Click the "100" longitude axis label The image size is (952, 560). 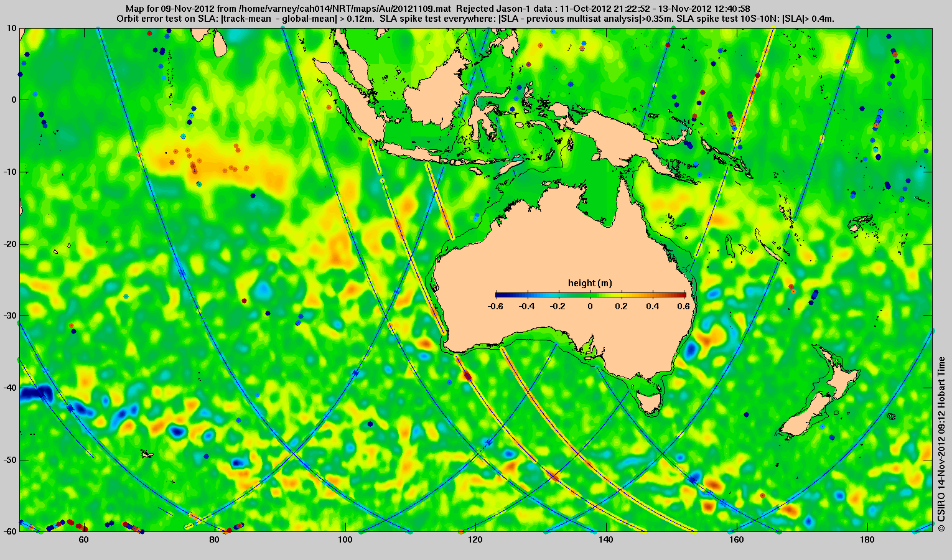click(x=345, y=539)
